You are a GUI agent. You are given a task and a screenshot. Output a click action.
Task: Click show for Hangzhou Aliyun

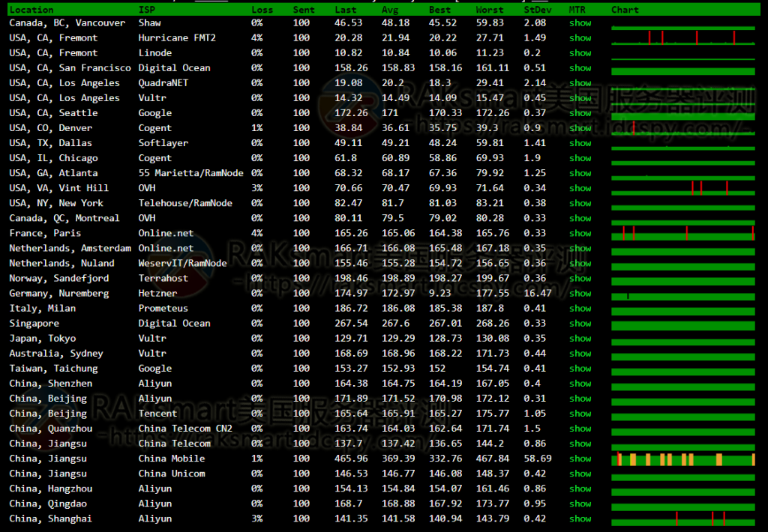[580, 489]
